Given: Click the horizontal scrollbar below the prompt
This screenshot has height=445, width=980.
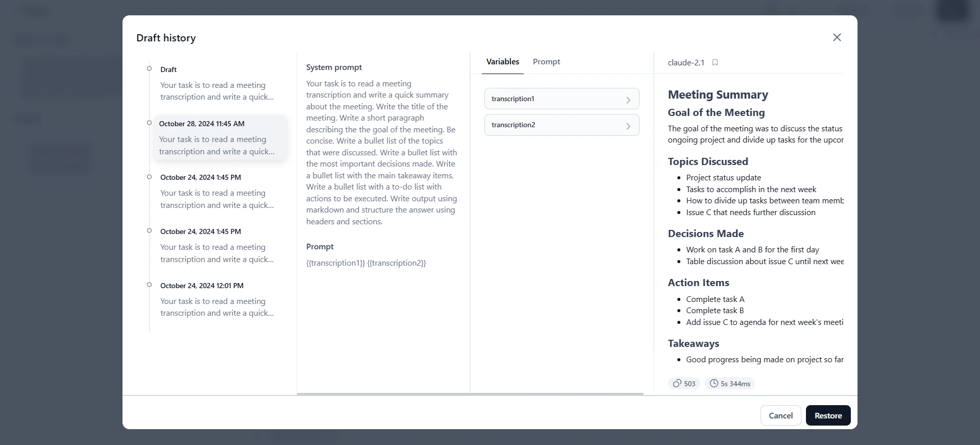Looking at the screenshot, I should coord(470,394).
